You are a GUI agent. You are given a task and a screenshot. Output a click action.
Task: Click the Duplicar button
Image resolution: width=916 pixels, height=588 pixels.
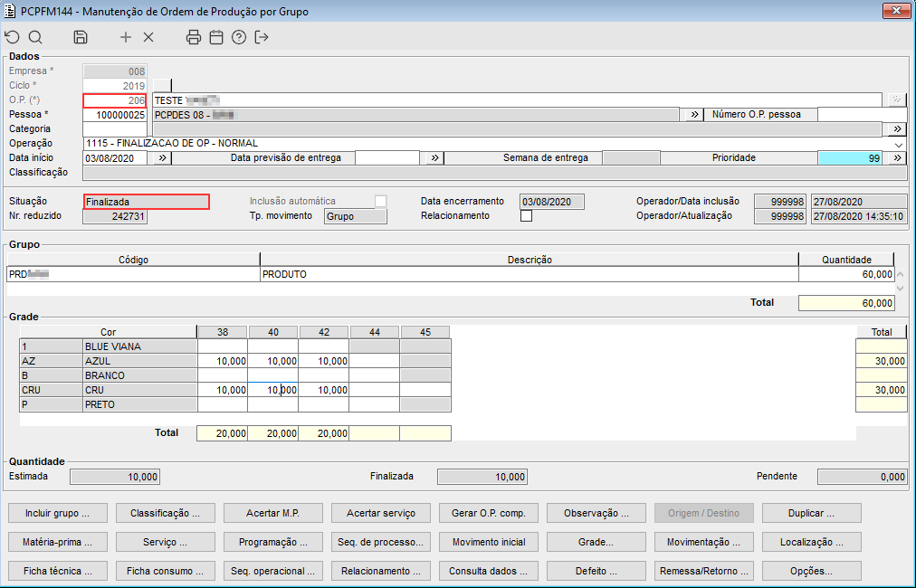tap(811, 513)
